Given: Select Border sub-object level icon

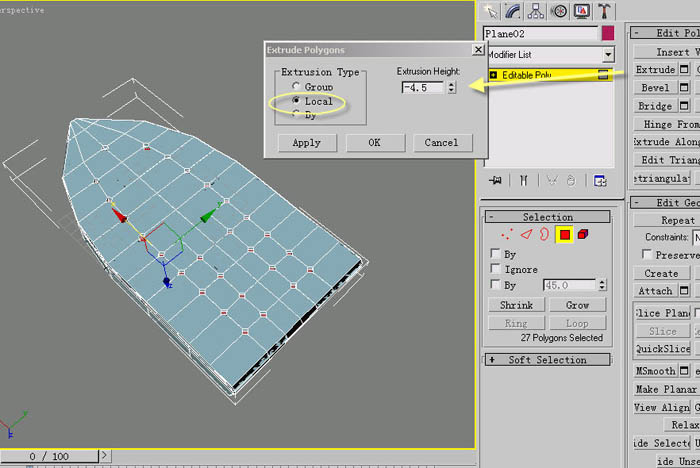Looking at the screenshot, I should point(544,234).
